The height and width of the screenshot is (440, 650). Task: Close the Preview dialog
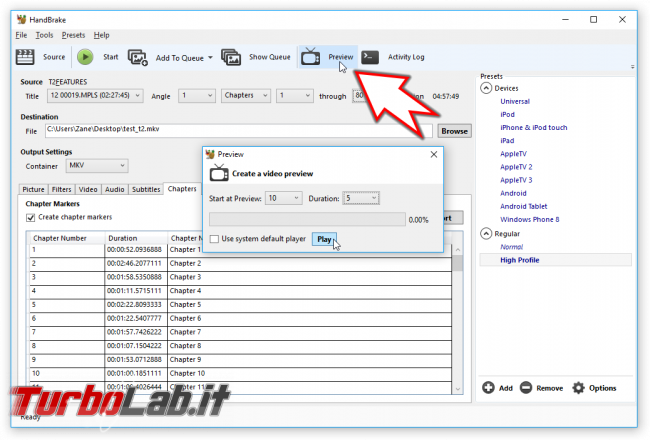coord(434,154)
